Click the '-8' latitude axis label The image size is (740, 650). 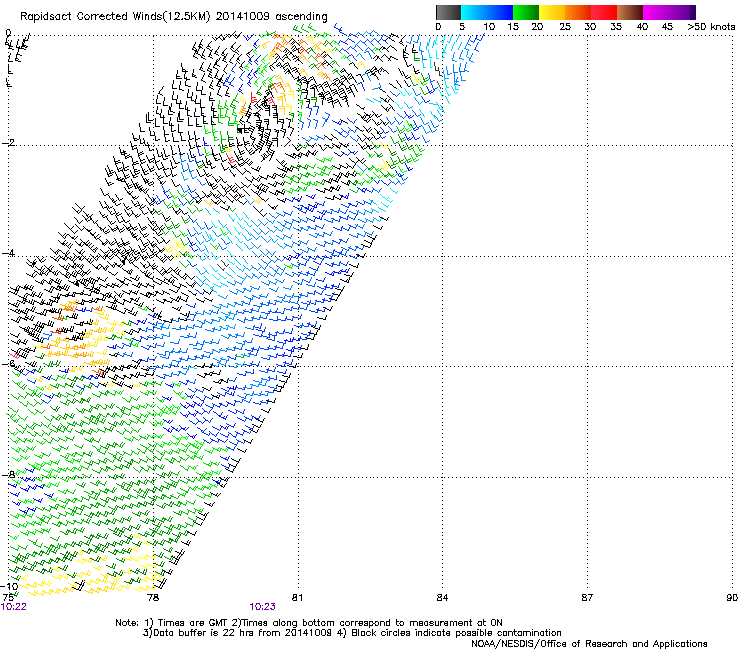9,474
